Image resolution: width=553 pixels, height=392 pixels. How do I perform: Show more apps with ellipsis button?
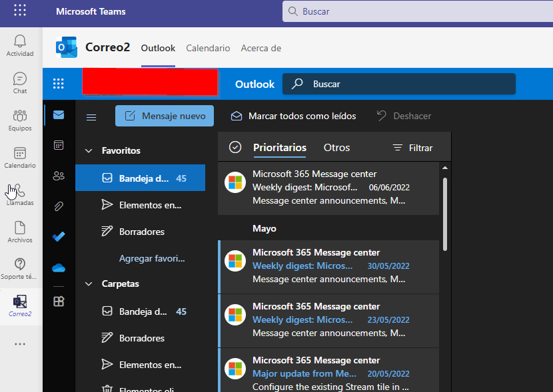pos(20,344)
